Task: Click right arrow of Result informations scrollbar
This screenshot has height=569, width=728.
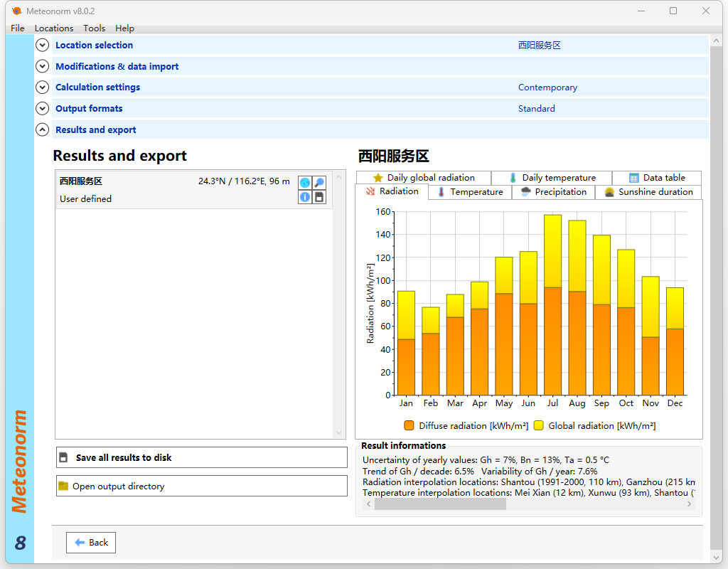Action: pyautogui.click(x=689, y=504)
